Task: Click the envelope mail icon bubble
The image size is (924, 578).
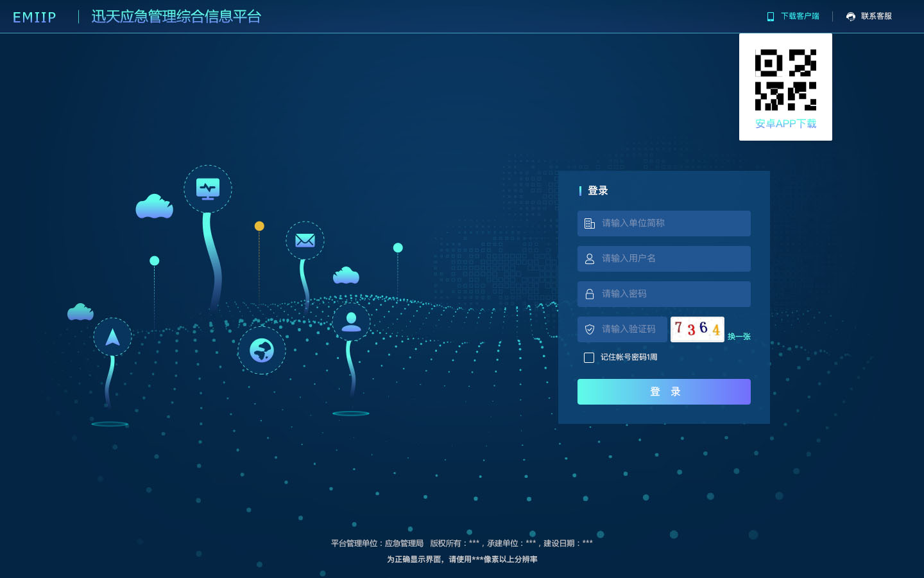Action: (305, 240)
